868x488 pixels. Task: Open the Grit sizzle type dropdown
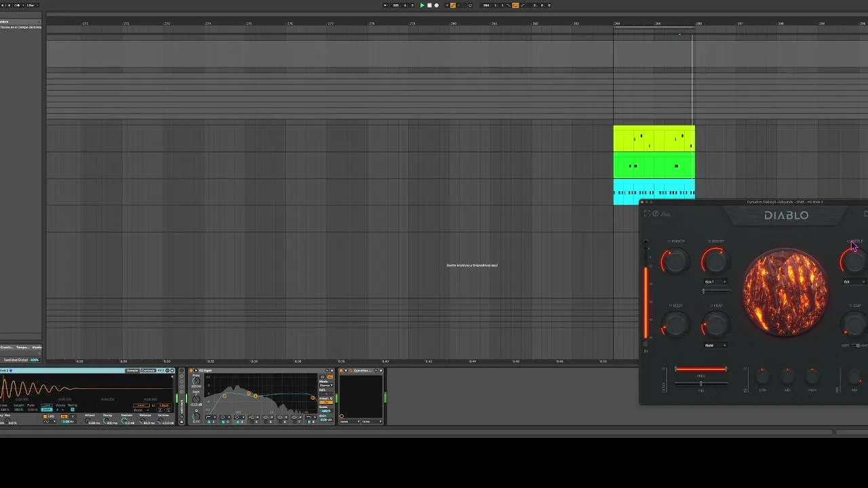click(x=854, y=281)
